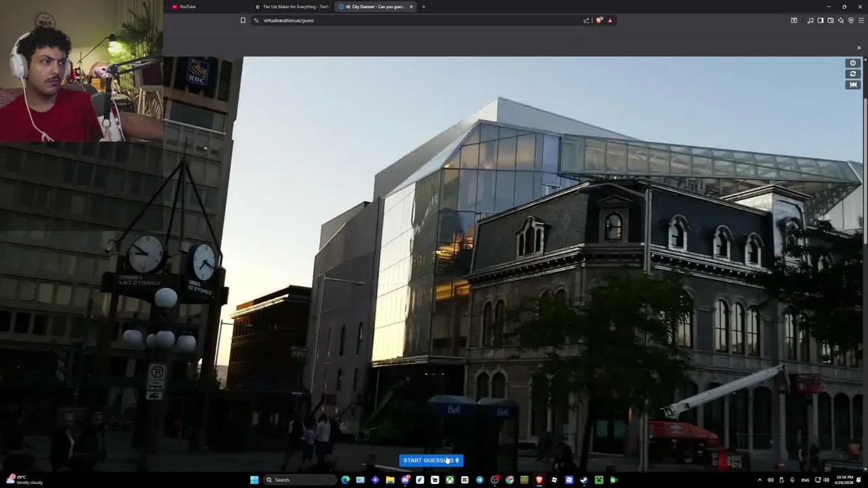Open the taskbar clock showing 10:16 PM

coord(844,480)
